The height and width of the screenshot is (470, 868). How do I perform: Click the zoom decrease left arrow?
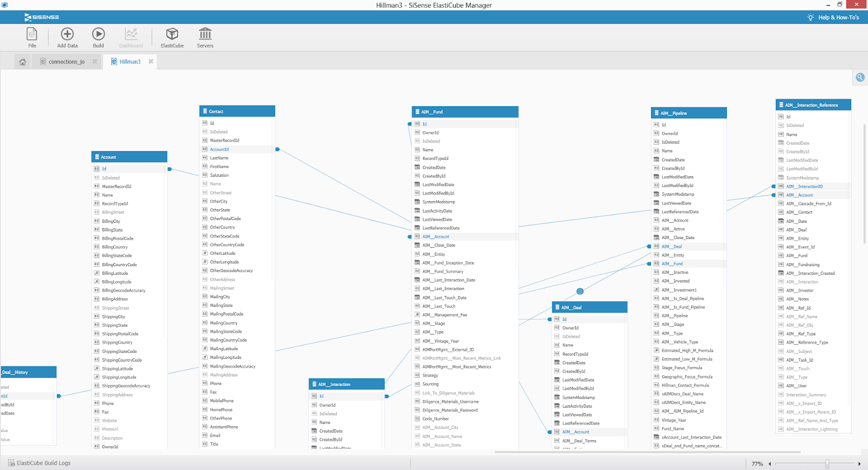(x=770, y=464)
